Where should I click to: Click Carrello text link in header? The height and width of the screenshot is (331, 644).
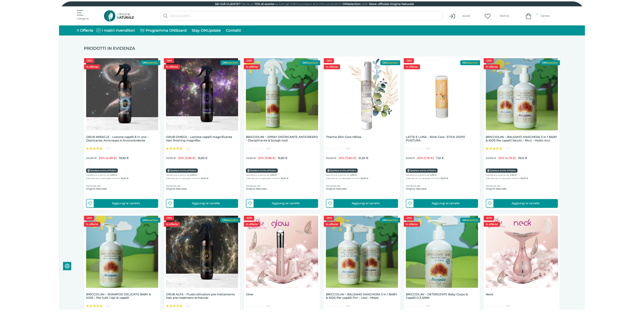coord(545,16)
